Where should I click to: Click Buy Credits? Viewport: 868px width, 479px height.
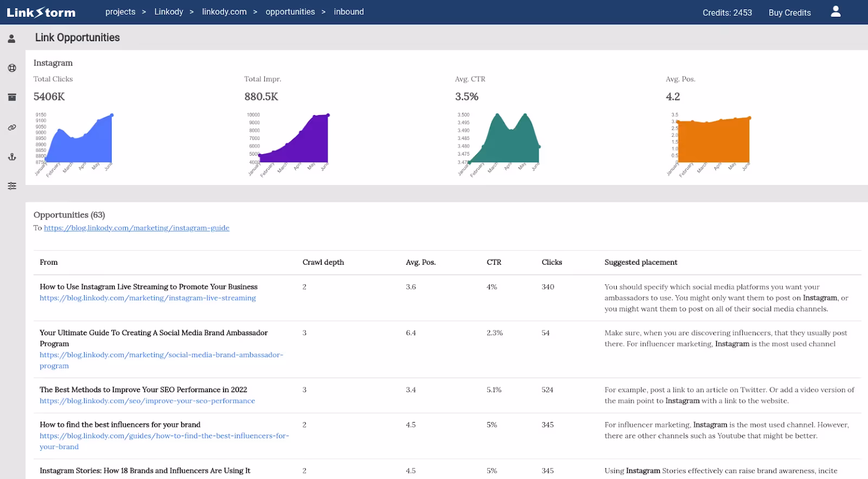tap(789, 12)
